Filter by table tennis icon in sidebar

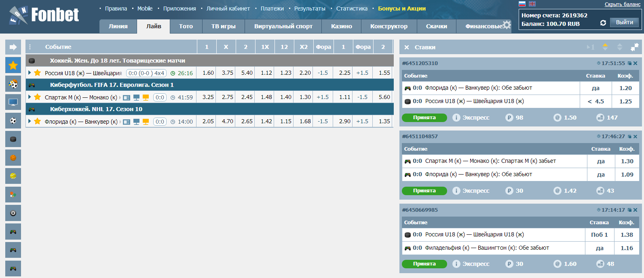click(x=13, y=194)
